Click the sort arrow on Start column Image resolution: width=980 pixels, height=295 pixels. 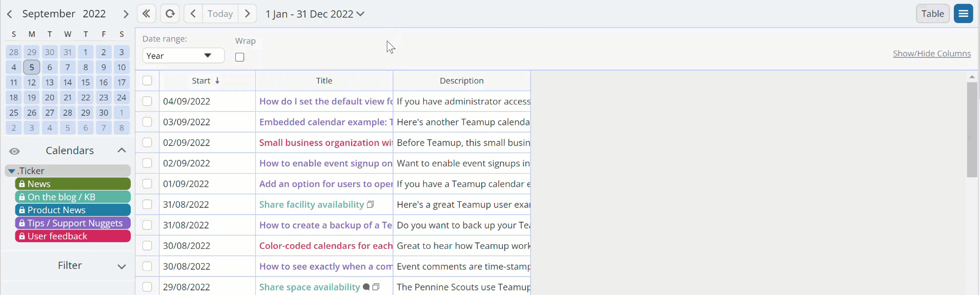tap(217, 80)
